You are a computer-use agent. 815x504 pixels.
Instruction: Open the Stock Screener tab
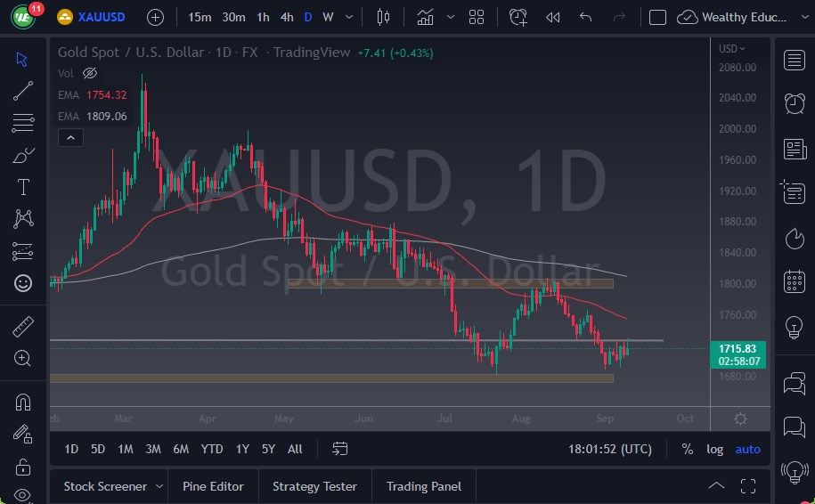coord(105,486)
